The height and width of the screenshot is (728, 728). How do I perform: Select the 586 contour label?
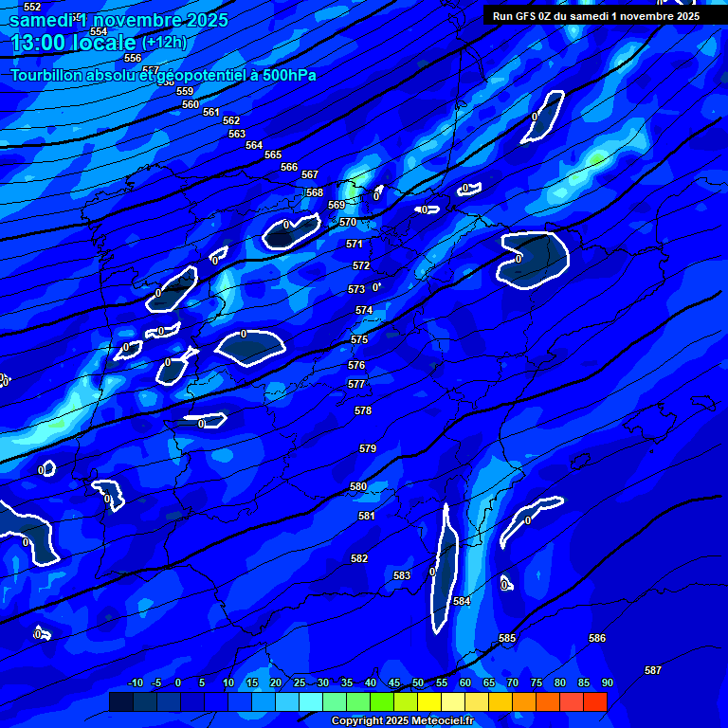pyautogui.click(x=597, y=638)
